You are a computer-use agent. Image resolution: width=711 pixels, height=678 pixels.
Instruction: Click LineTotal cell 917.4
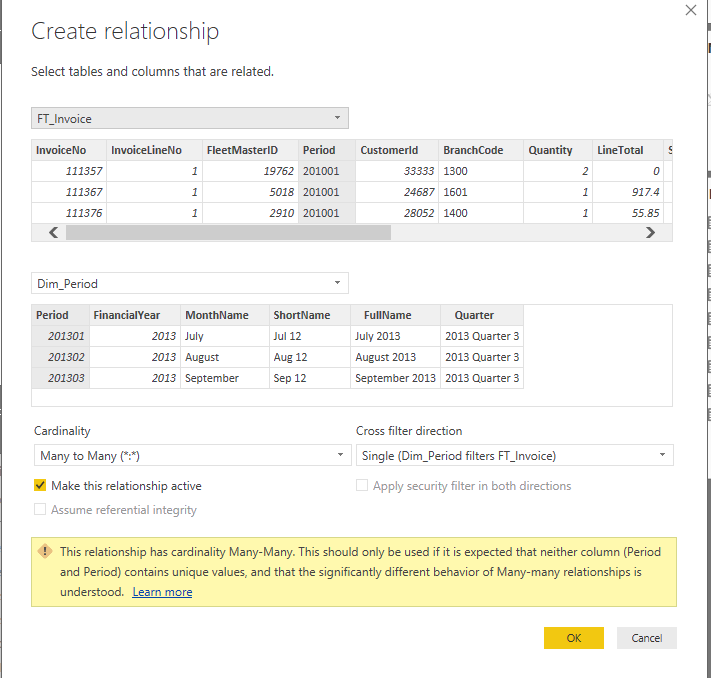[x=628, y=192]
